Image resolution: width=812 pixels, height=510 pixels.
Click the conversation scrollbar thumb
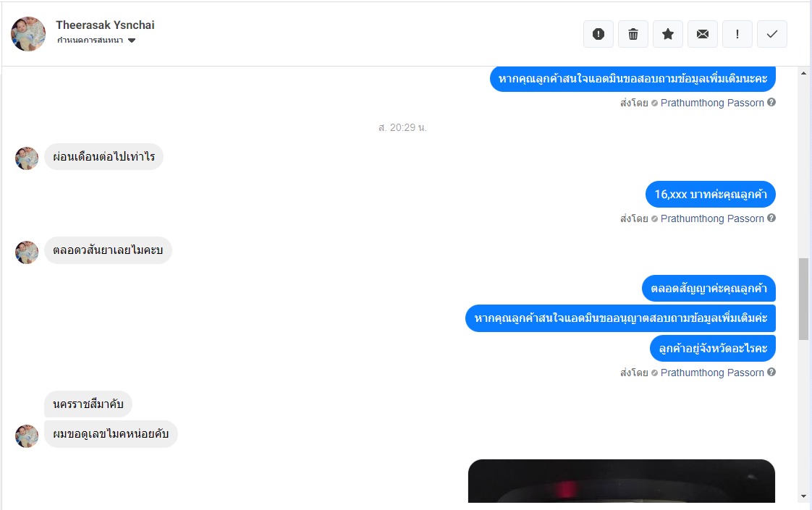pyautogui.click(x=803, y=299)
